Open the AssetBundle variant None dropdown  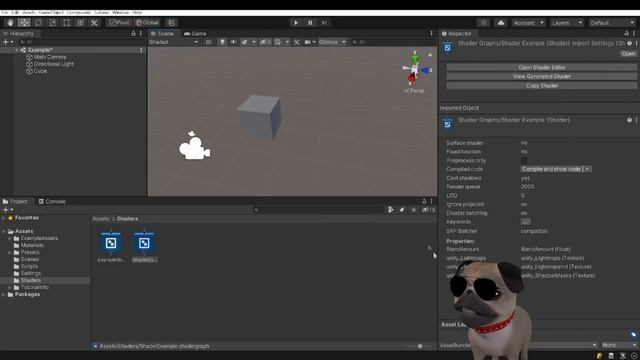[x=620, y=345]
